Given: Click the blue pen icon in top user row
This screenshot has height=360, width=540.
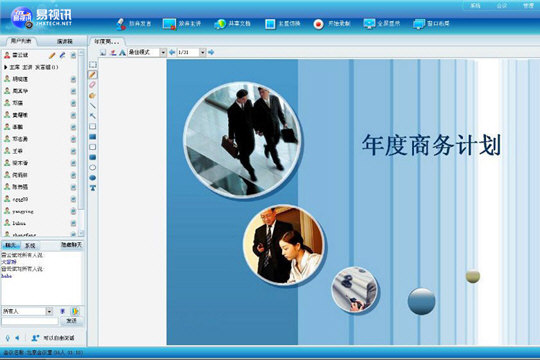Looking at the screenshot, I should [x=62, y=55].
